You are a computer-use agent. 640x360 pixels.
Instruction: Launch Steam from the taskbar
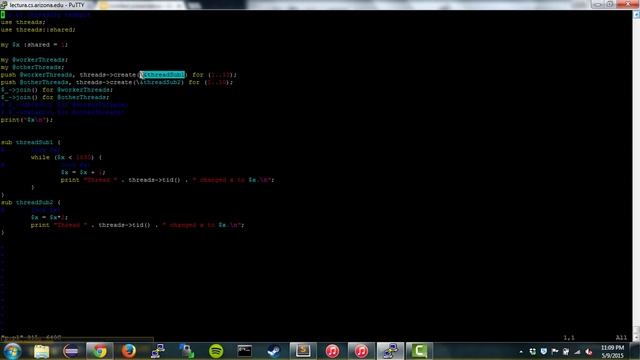tap(273, 351)
